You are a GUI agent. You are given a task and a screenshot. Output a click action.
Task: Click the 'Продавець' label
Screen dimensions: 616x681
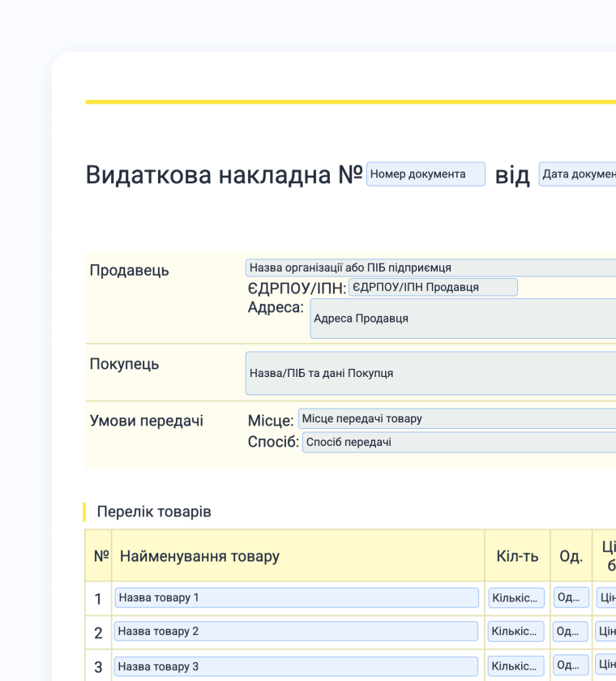(x=130, y=270)
